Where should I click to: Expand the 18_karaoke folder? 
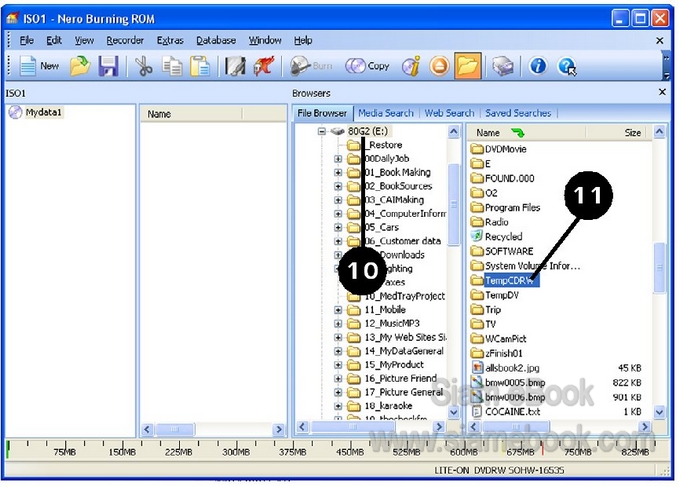(337, 406)
